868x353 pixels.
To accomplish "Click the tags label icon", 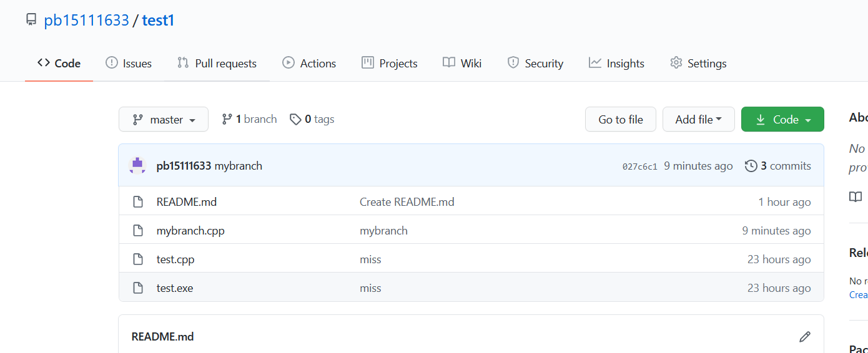I will point(295,119).
